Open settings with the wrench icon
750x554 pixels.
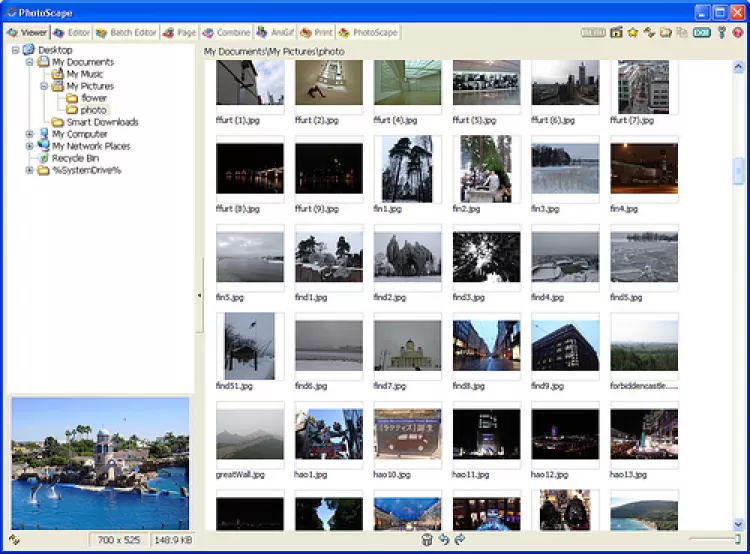pos(722,32)
